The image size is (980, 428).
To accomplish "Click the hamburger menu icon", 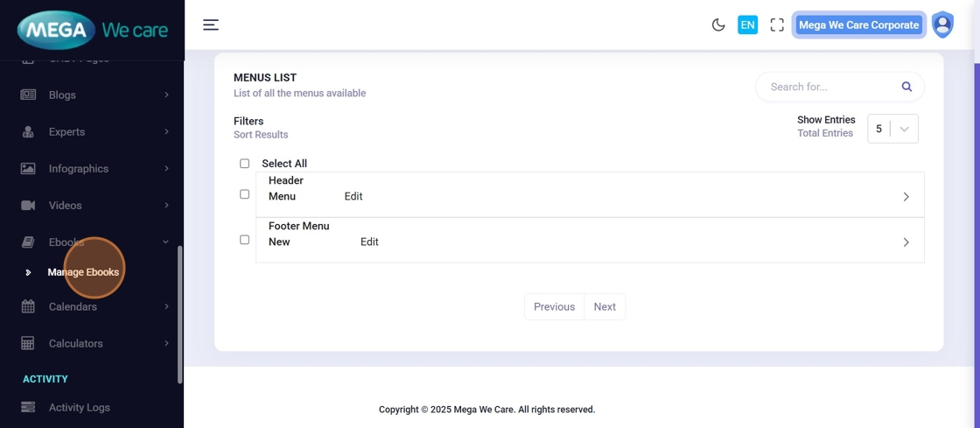I will tap(211, 25).
